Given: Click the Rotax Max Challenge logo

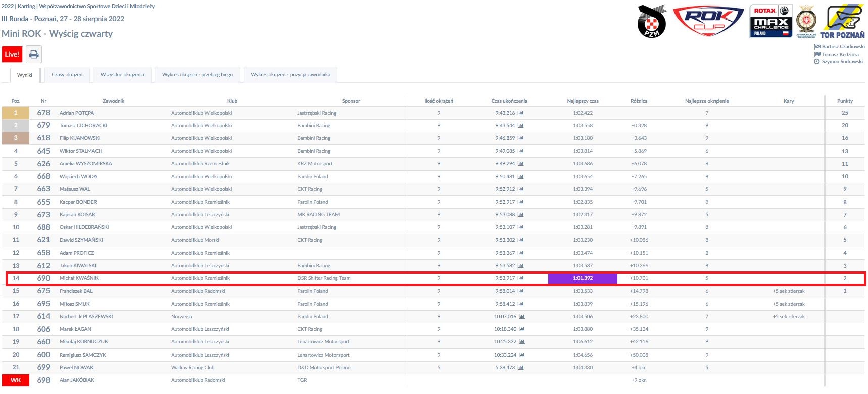Looking at the screenshot, I should [x=771, y=21].
